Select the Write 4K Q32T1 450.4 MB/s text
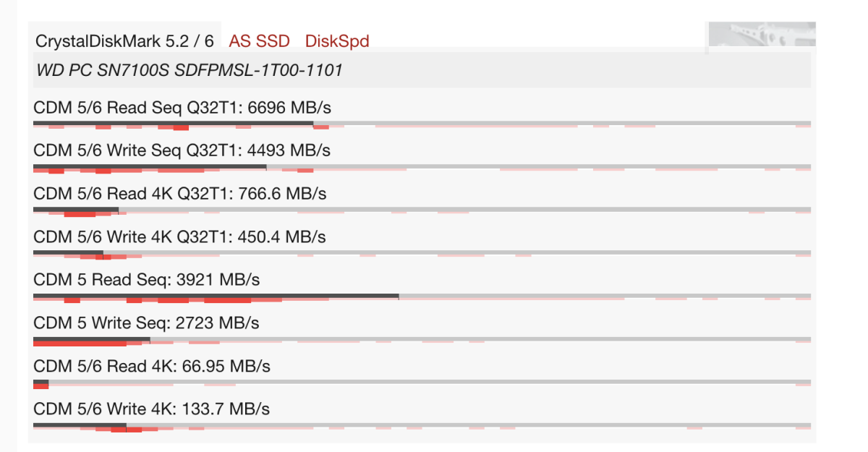This screenshot has height=452, width=868. (x=180, y=236)
